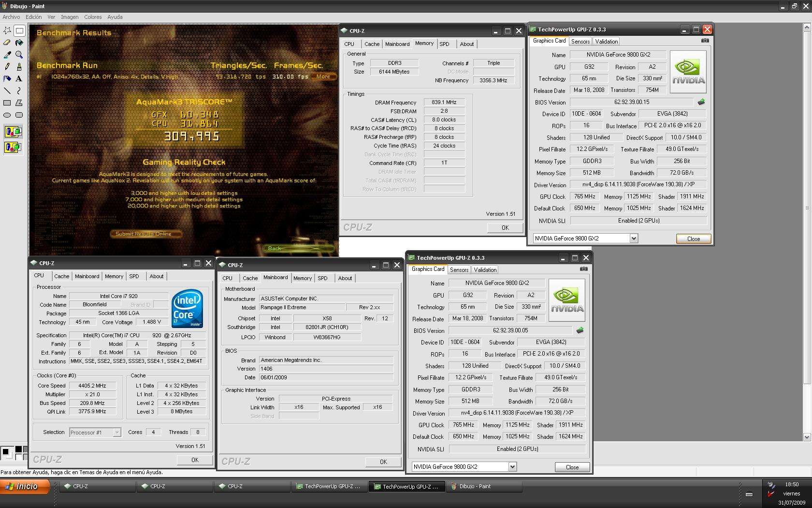Switch to Sensors tab in upper GPU-Z

(580, 42)
